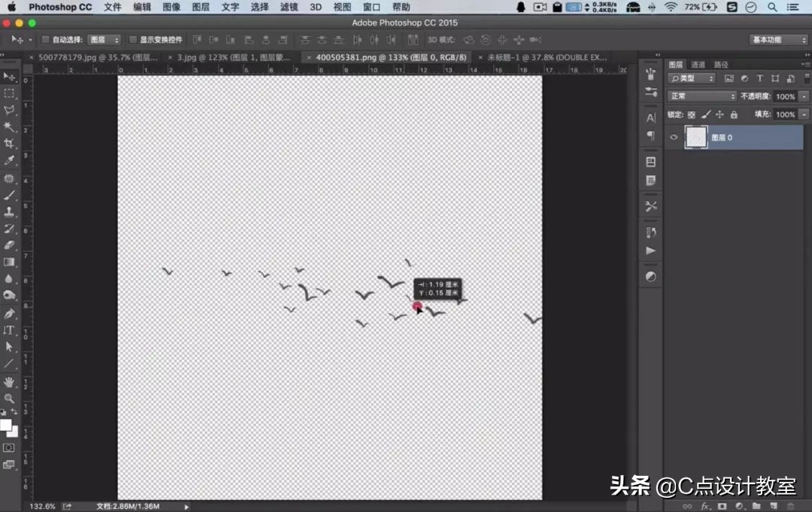Hide 图层 0 with the eye icon
This screenshot has width=812, height=512.
(x=674, y=137)
